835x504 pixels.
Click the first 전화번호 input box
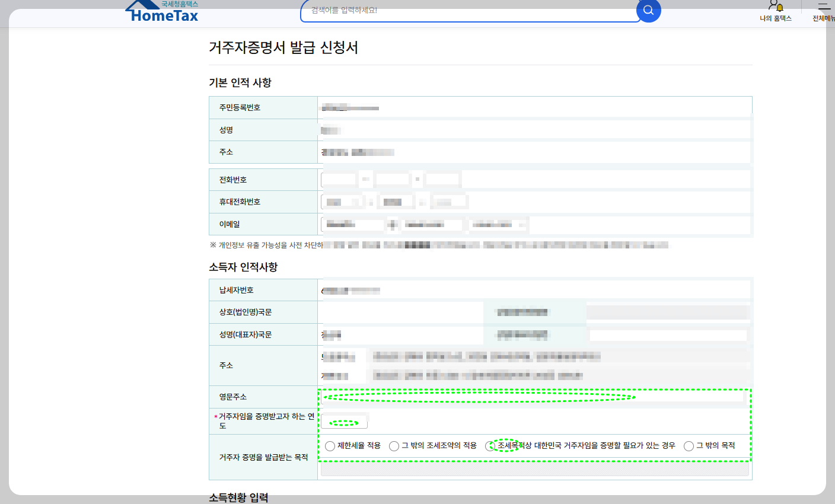(339, 179)
